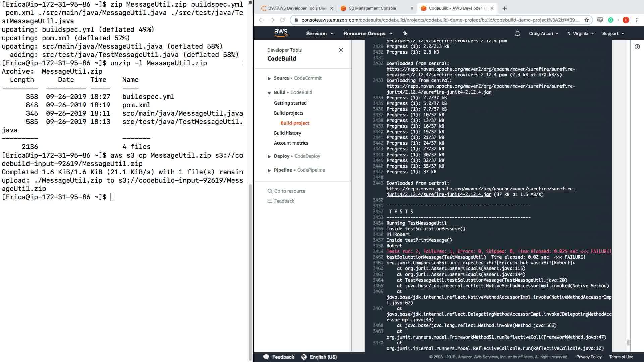Open the notifications bell icon

coord(517,33)
